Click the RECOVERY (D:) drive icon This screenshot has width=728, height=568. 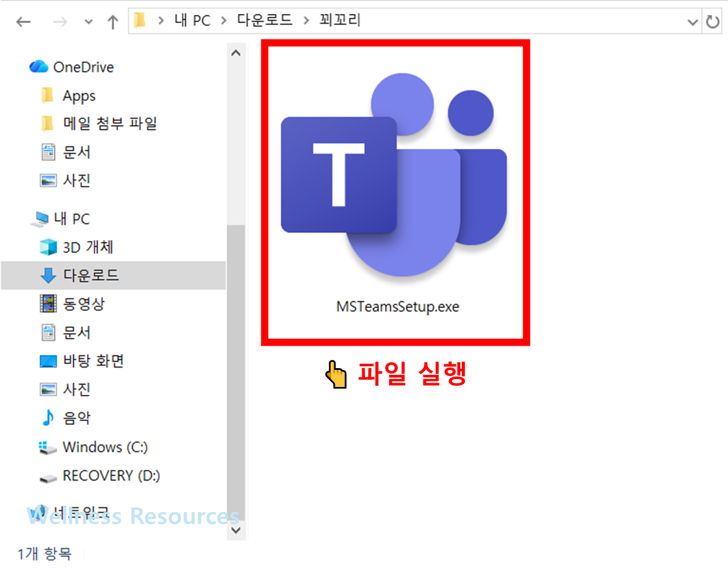[x=48, y=477]
